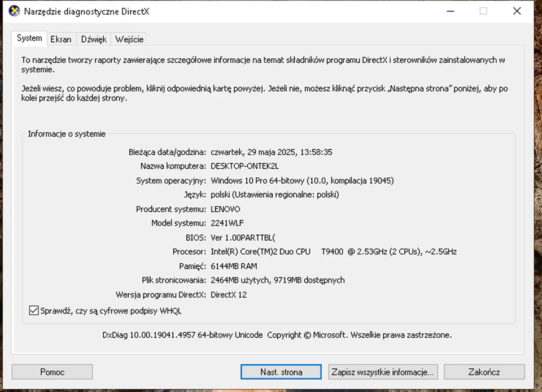Click the memory value 6144MB RAM
Image resolution: width=542 pixels, height=392 pixels.
point(234,266)
